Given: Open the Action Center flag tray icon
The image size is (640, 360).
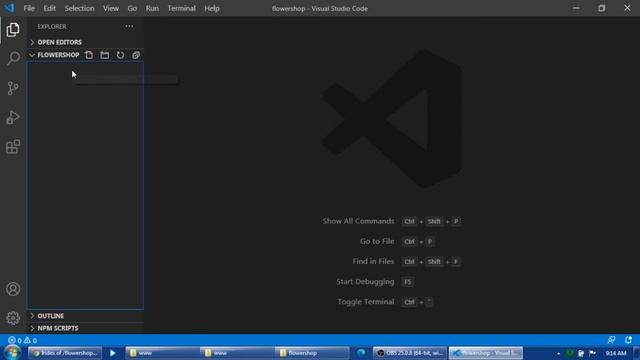Looking at the screenshot, I should pyautogui.click(x=593, y=353).
